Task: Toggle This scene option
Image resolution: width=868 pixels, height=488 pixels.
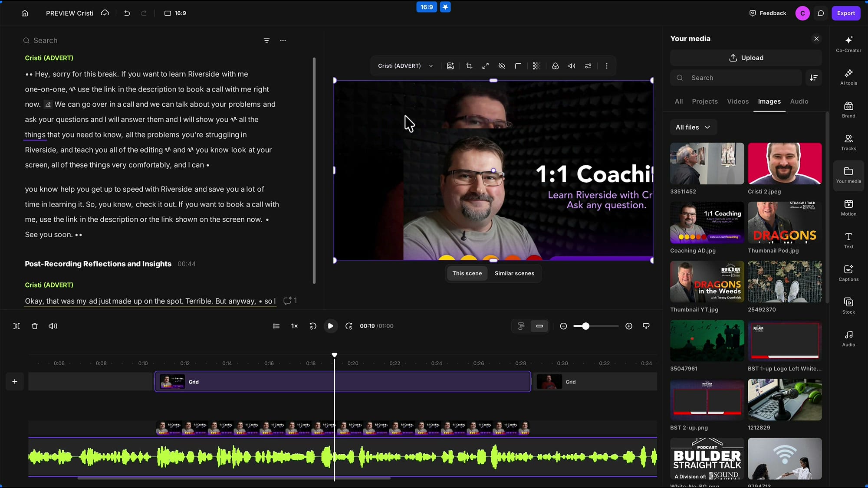Action: click(467, 273)
